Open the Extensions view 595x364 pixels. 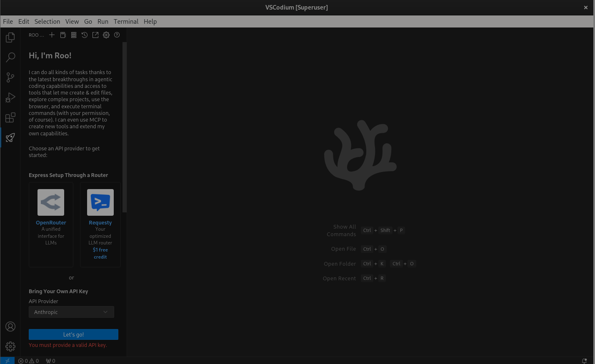[10, 118]
